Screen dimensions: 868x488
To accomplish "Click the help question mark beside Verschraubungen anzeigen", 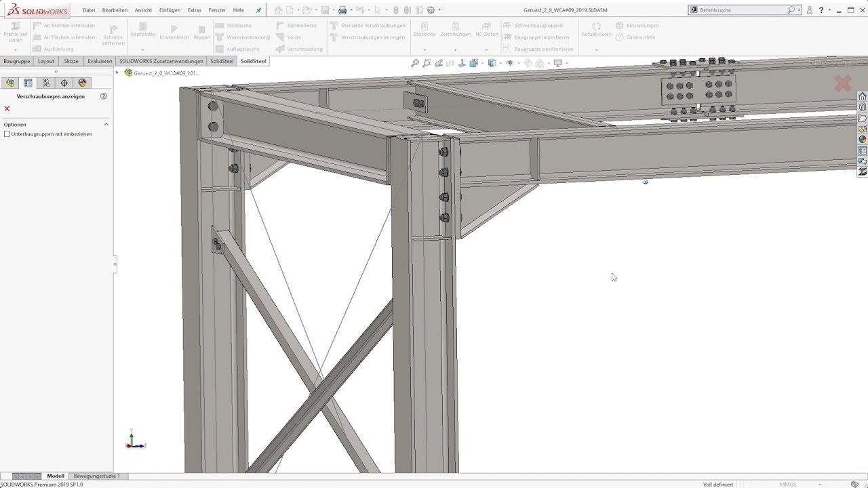I will (104, 96).
